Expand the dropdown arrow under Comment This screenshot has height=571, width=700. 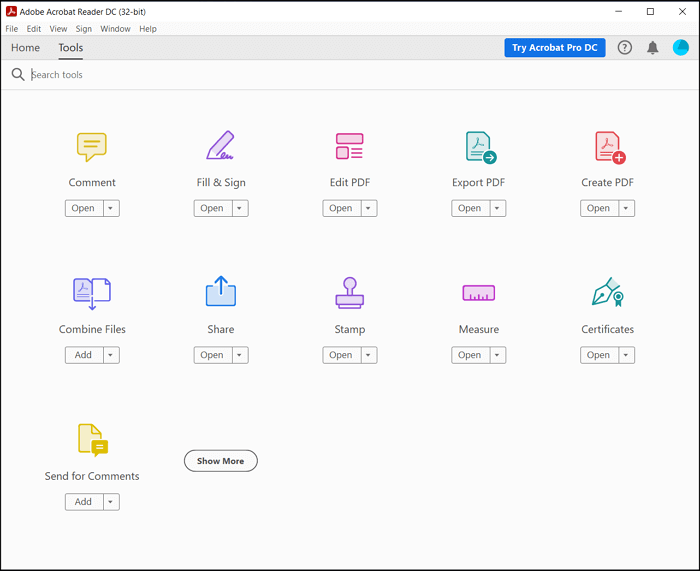click(111, 209)
